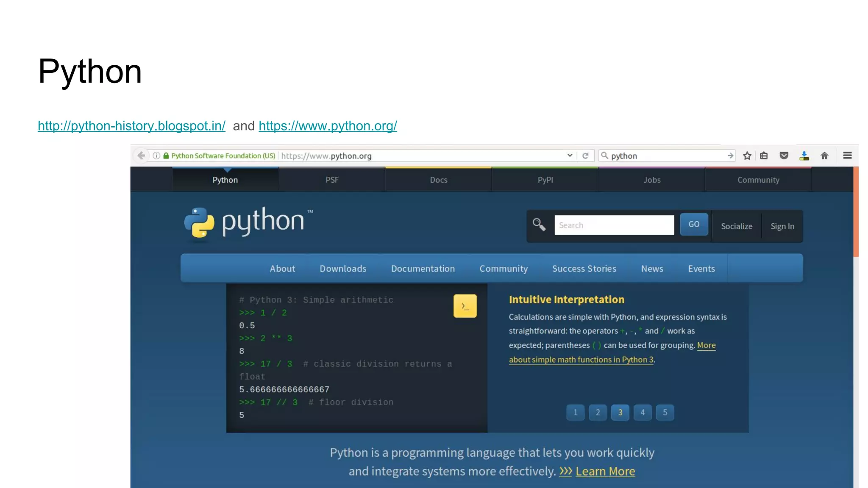Click the python.org Search input field
This screenshot has height=488, width=868.
614,225
